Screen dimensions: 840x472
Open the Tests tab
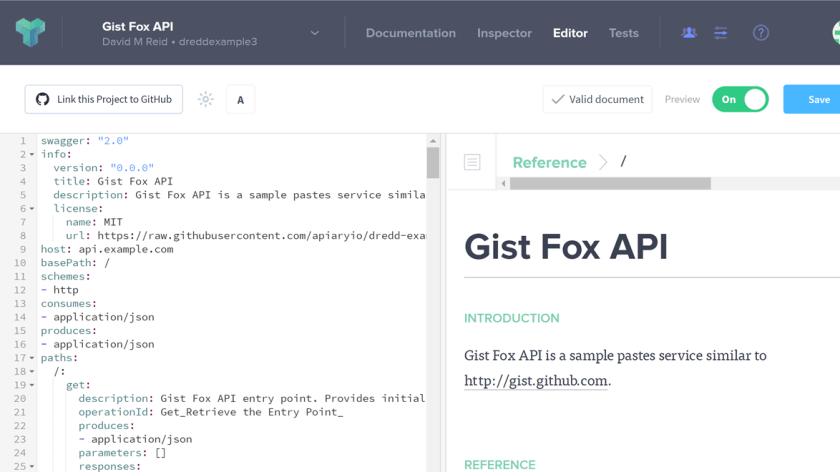click(623, 33)
